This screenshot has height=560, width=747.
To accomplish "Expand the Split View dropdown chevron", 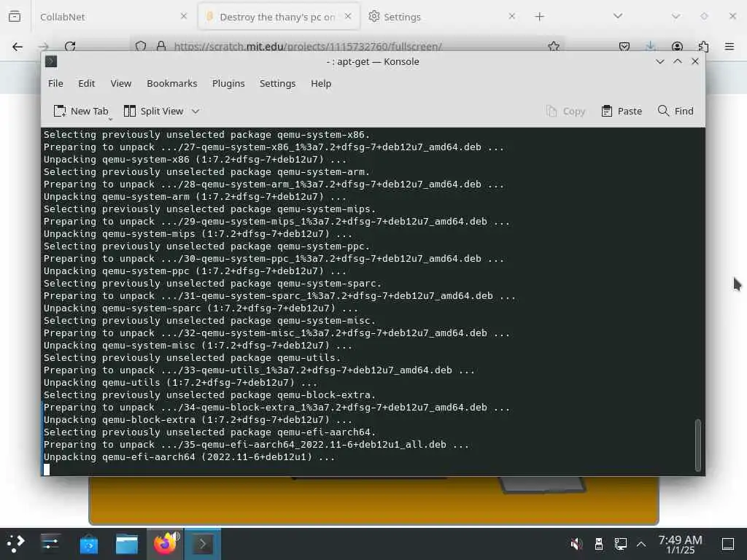I will (x=196, y=112).
